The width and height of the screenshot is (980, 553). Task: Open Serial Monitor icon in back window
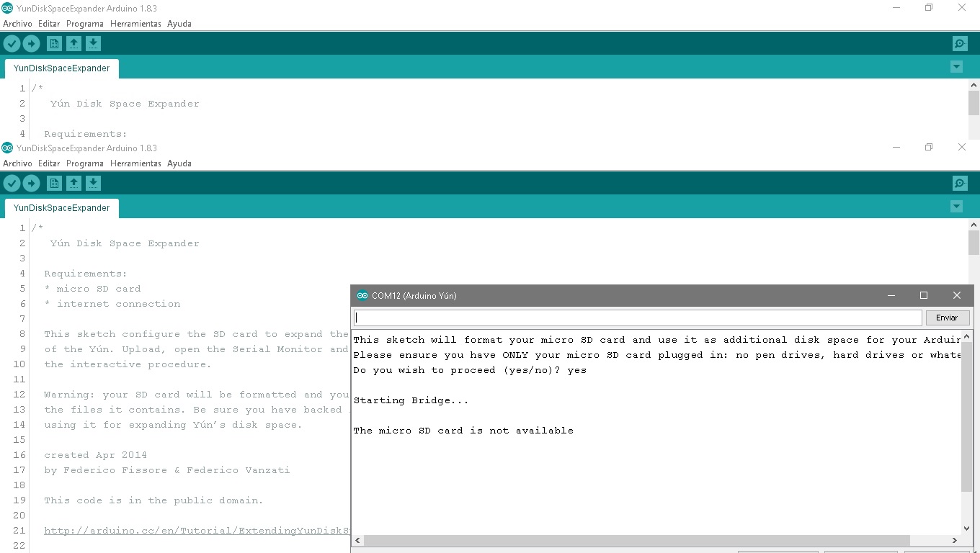tap(960, 44)
